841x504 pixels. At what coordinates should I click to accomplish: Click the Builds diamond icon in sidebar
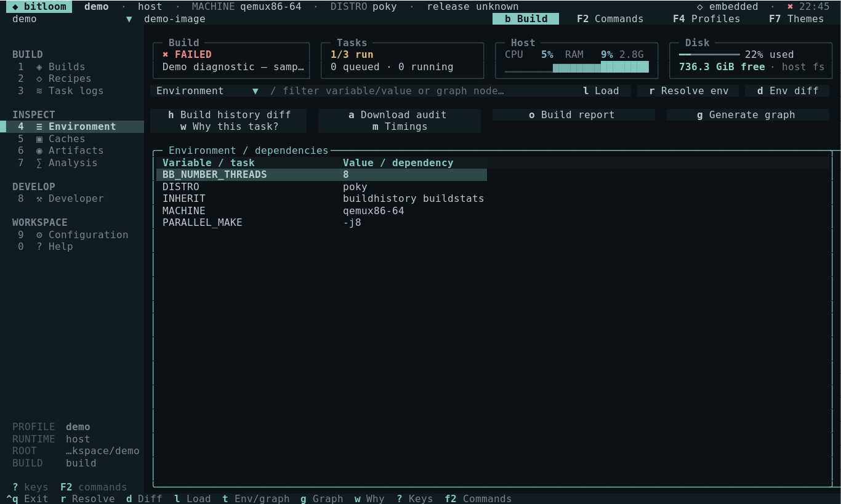tap(39, 66)
